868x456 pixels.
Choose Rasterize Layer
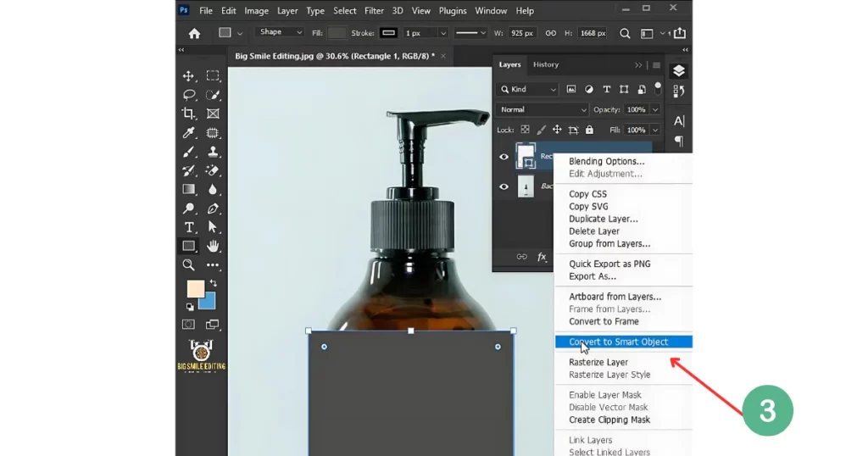point(598,362)
